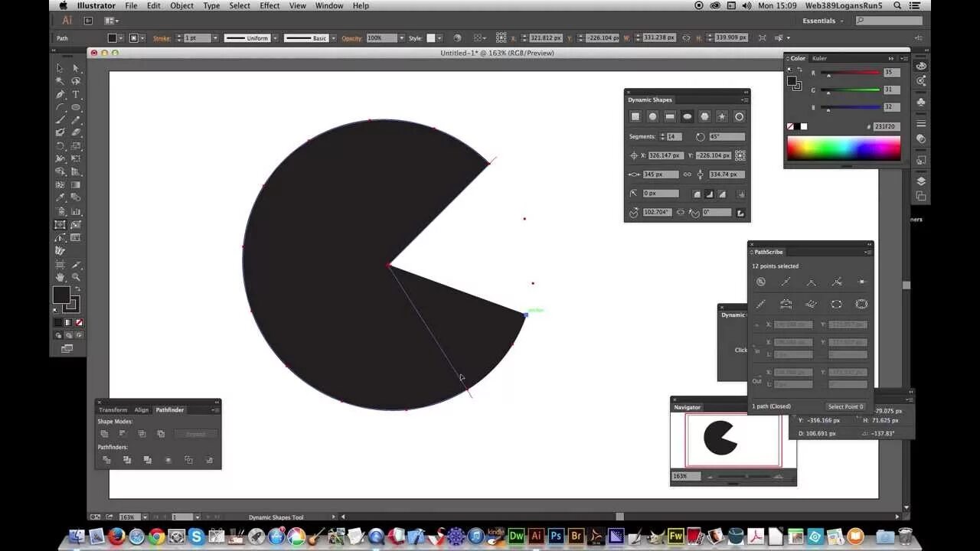Click the Select Point button in PathScribe

pos(845,406)
